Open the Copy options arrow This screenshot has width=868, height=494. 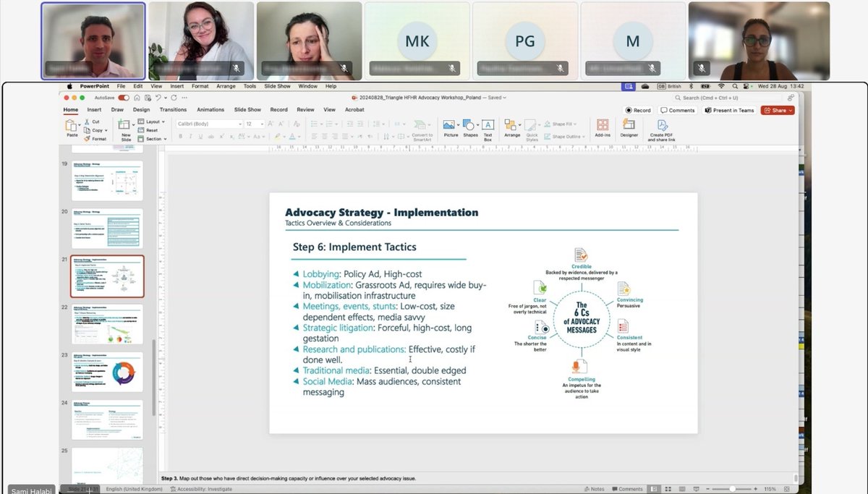(x=106, y=130)
